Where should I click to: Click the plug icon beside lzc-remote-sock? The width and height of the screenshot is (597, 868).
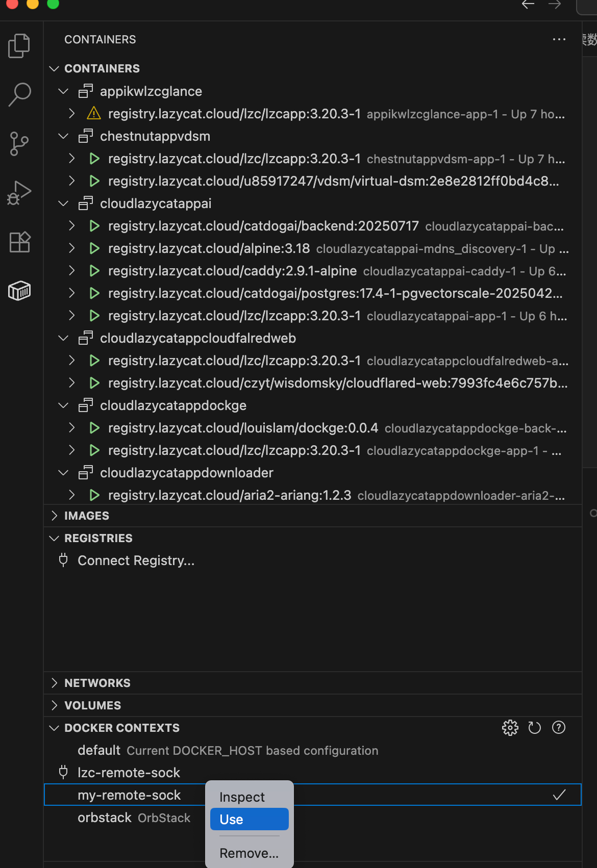pos(63,772)
